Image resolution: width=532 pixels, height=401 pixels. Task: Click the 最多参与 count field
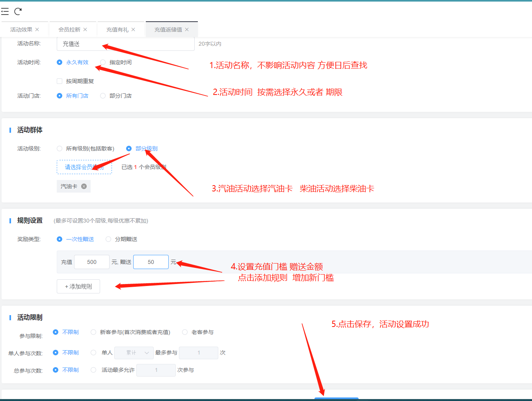click(199, 353)
